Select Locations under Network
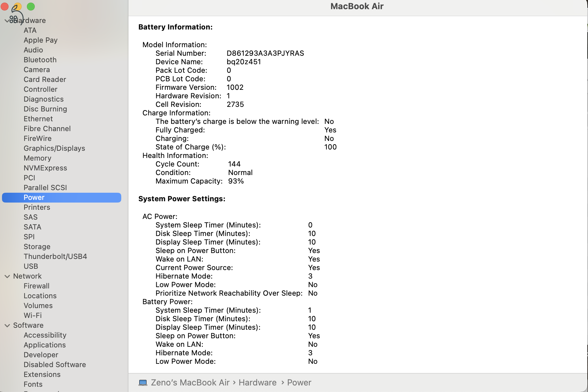This screenshot has height=392, width=588. point(40,296)
